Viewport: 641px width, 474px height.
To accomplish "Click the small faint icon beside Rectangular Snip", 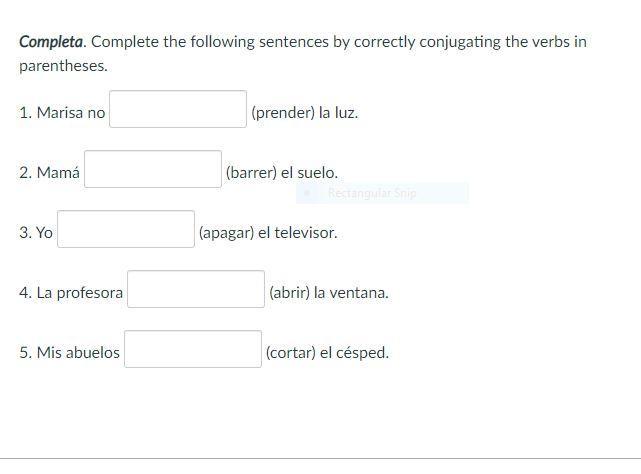I will point(307,193).
